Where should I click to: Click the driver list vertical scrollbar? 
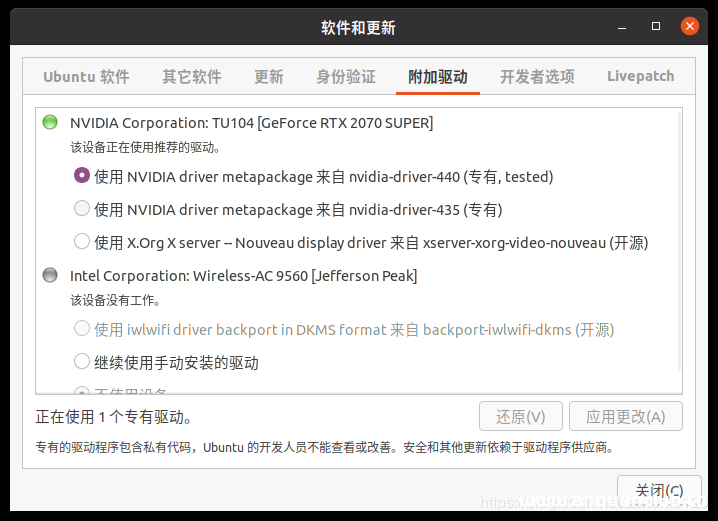tap(680, 242)
